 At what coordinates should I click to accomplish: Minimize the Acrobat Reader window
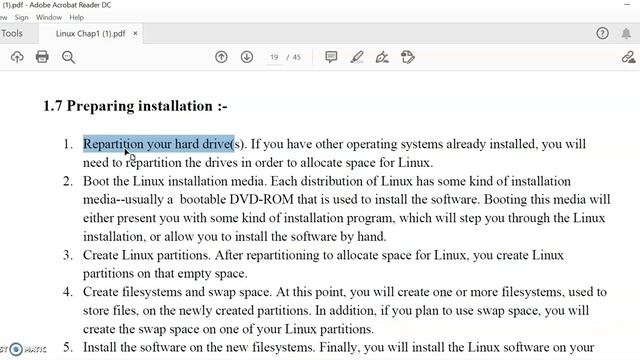click(x=627, y=5)
